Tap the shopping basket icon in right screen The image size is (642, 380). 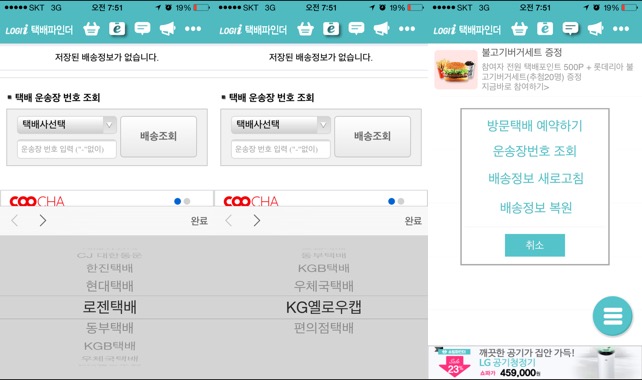pos(520,29)
